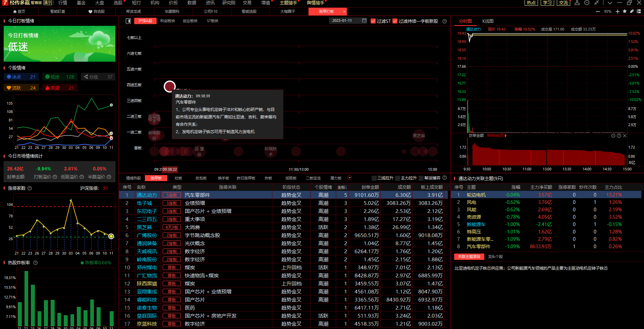
Task: Expand more board filters dropdown after 潜力板
Action: pos(350,178)
